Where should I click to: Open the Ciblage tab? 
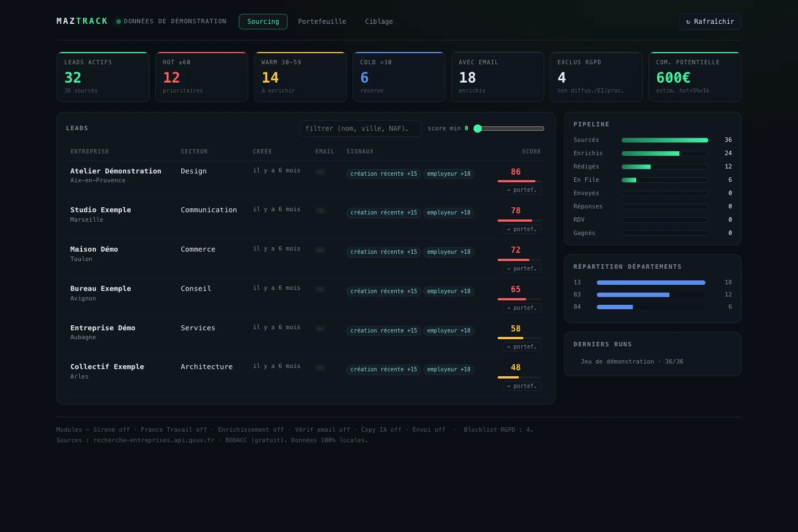(x=379, y=22)
